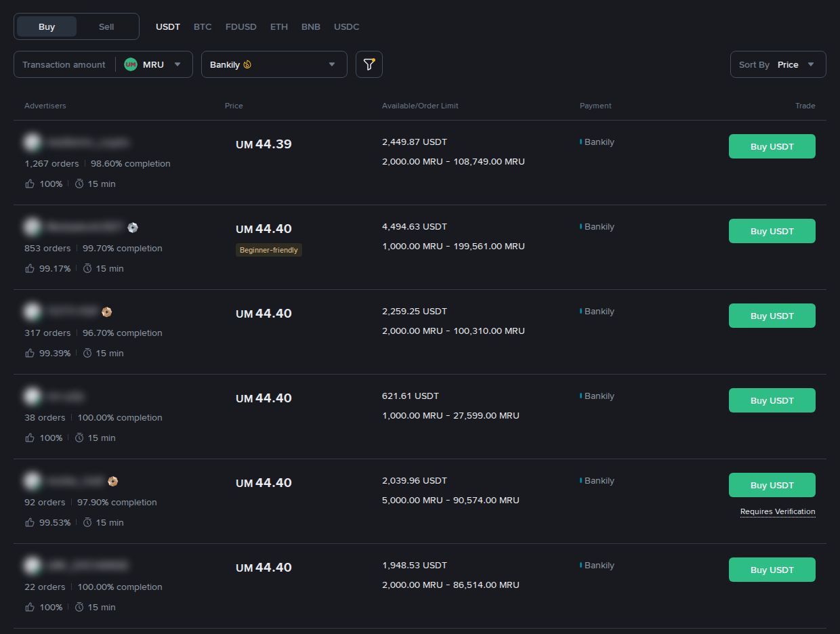Click timer icon in 317 orders row
The image size is (840, 634).
coord(87,353)
